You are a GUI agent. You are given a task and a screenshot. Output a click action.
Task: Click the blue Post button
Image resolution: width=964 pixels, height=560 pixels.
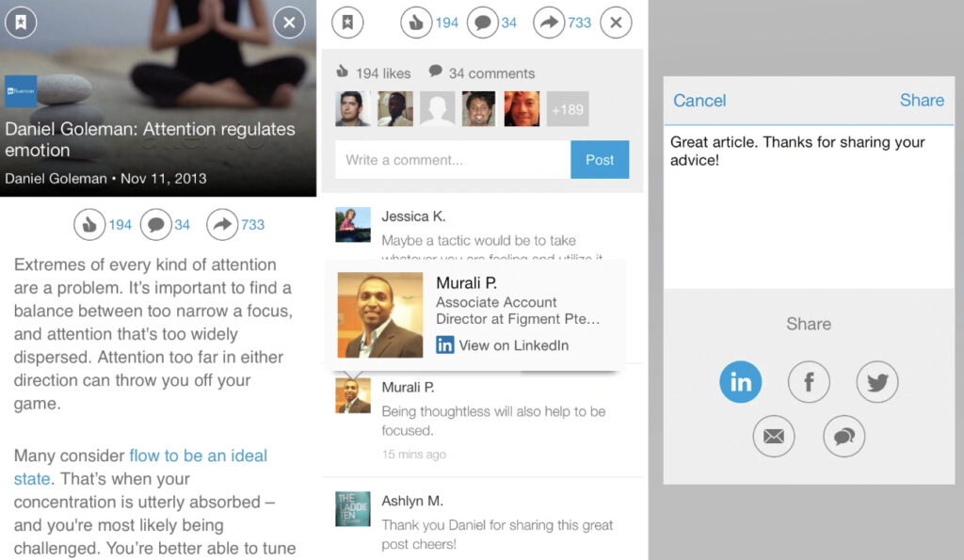[600, 160]
